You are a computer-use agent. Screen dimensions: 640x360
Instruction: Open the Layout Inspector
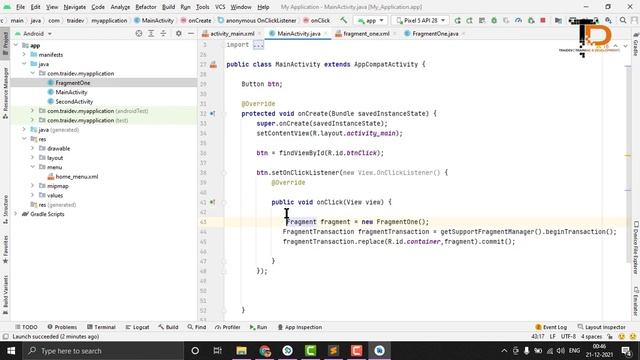[602, 327]
